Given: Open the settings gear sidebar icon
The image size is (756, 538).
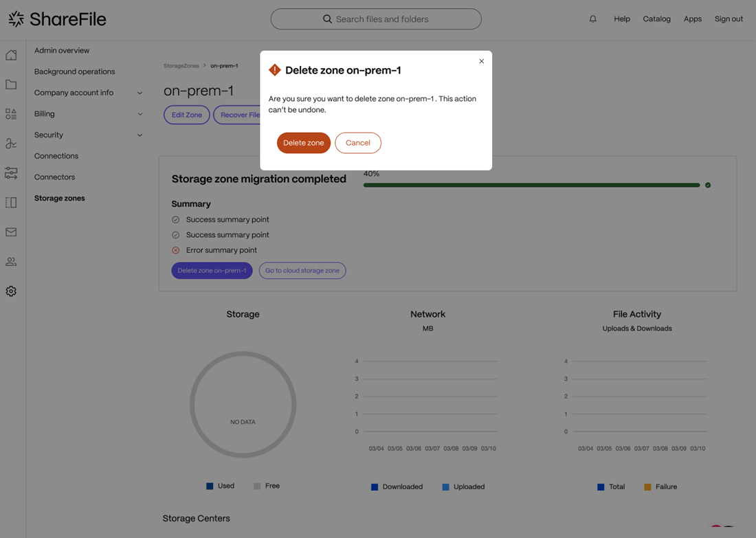Looking at the screenshot, I should (x=11, y=291).
